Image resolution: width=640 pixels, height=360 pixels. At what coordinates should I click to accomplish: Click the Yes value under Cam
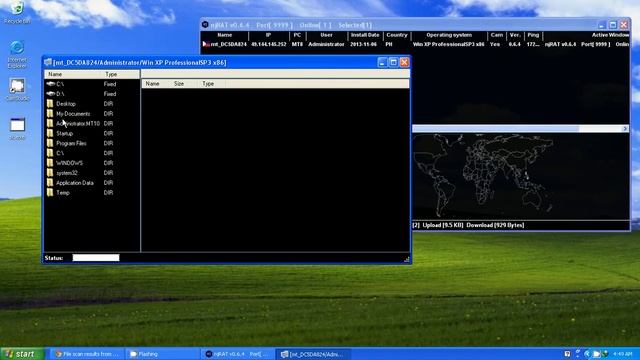[495, 44]
